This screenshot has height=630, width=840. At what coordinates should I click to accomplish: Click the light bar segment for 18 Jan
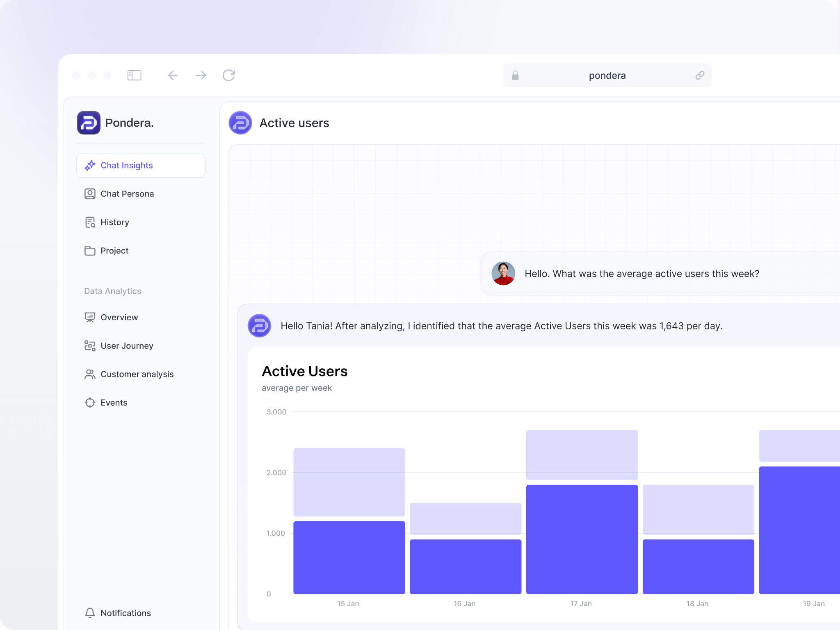(x=698, y=509)
